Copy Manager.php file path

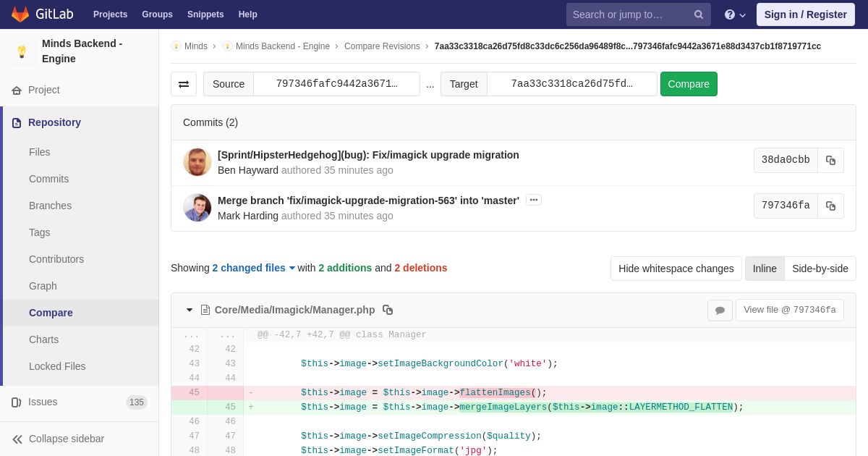tap(388, 310)
